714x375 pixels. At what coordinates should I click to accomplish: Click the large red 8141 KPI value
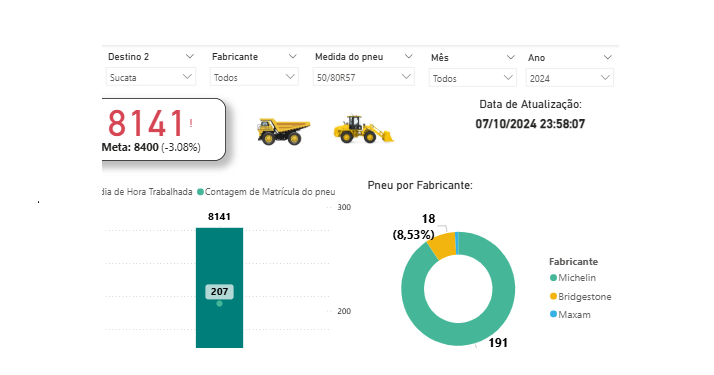146,123
